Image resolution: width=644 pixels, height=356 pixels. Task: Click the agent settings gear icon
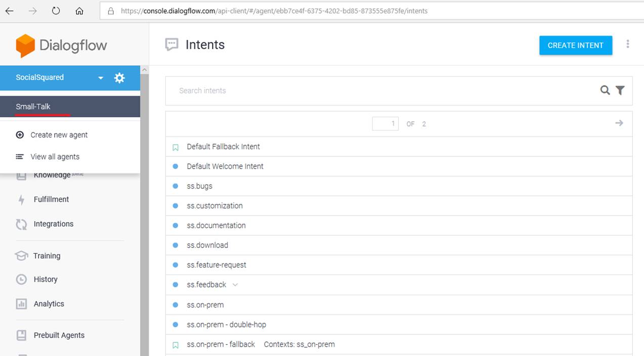click(119, 78)
